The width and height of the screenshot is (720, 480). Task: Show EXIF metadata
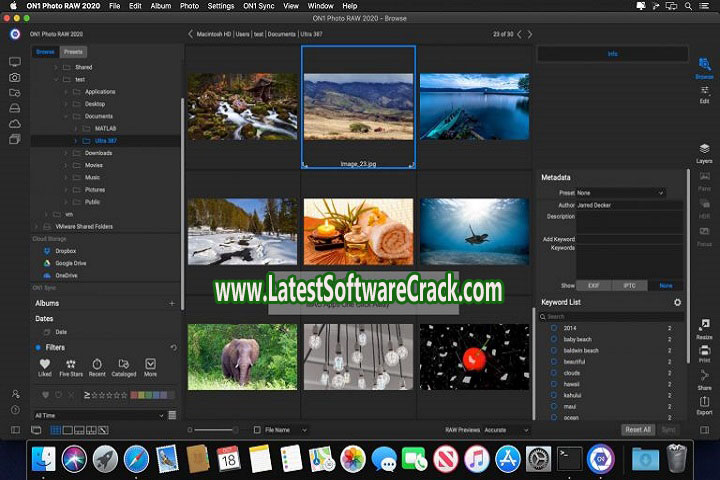pos(596,285)
